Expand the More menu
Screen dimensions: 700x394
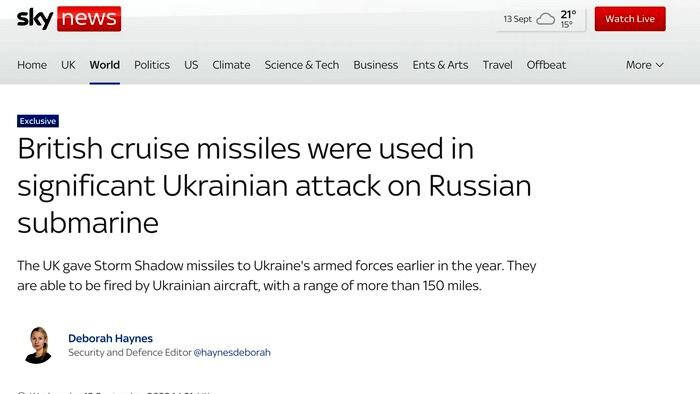click(645, 65)
